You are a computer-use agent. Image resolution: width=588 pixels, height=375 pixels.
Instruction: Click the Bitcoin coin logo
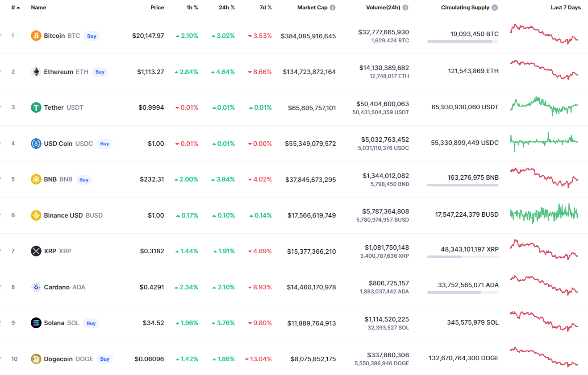coord(36,36)
